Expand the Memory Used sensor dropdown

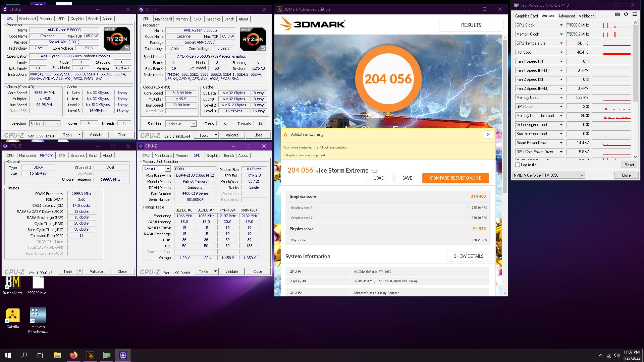(561, 98)
